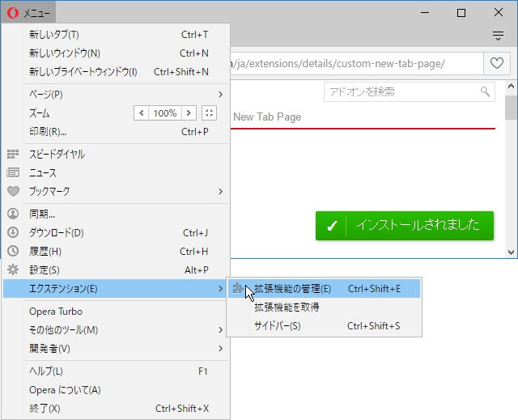The width and height of the screenshot is (518, 420).
Task: Select 同期... menu item
Action: [116, 214]
